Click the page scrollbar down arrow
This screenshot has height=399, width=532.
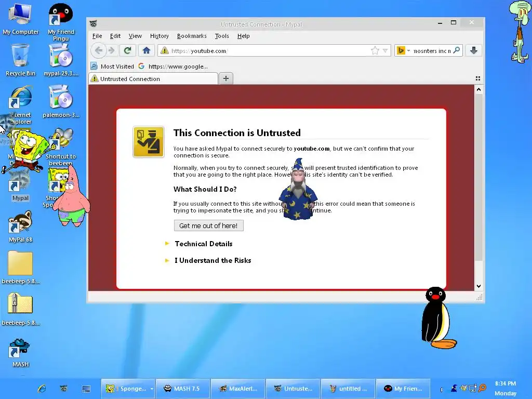[478, 286]
